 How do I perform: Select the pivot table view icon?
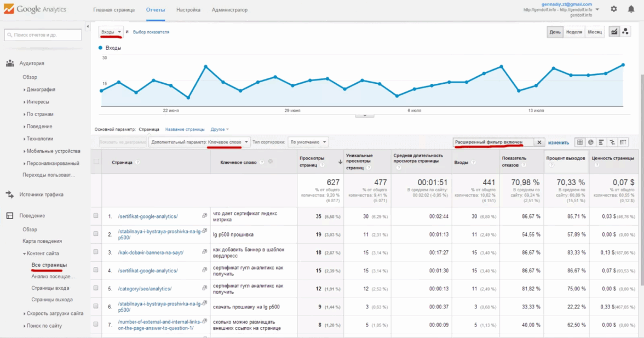[x=623, y=142]
